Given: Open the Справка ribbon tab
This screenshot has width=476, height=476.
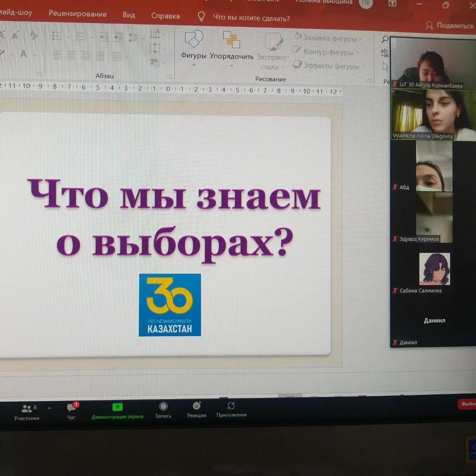Looking at the screenshot, I should (x=165, y=16).
